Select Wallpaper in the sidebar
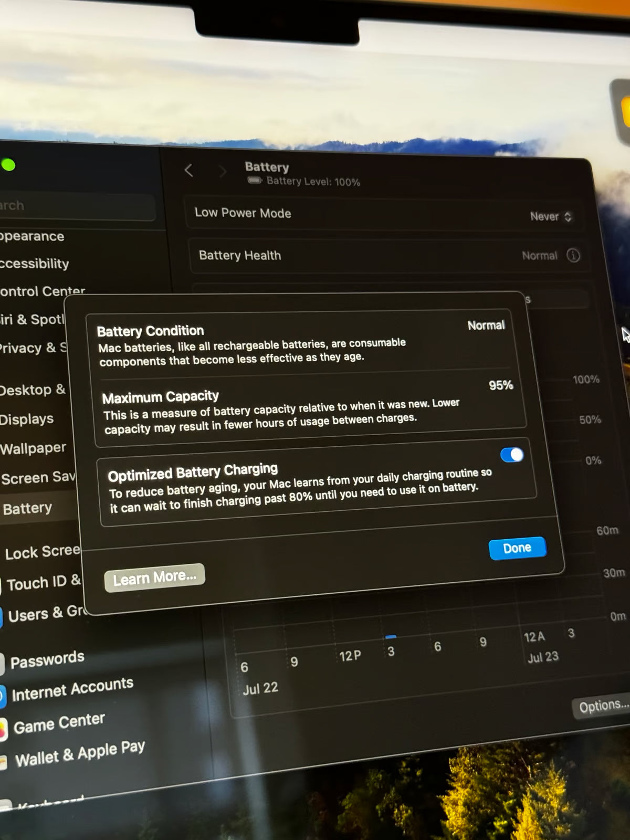630x840 pixels. tap(33, 448)
